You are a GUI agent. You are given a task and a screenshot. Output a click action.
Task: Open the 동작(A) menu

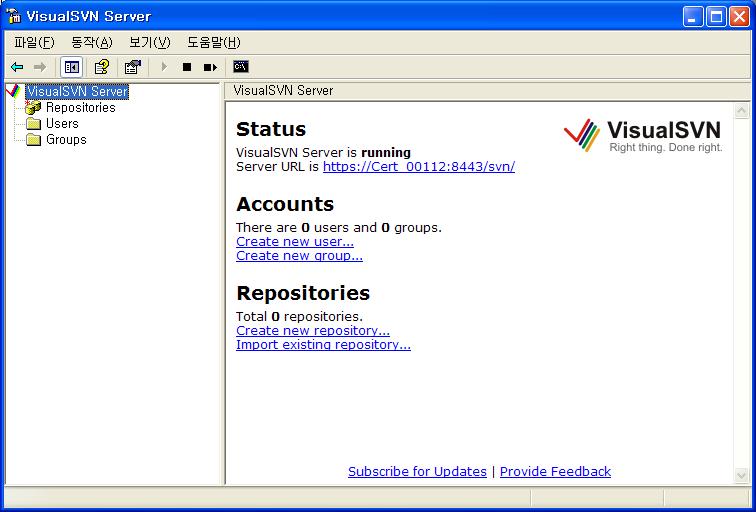[x=92, y=42]
